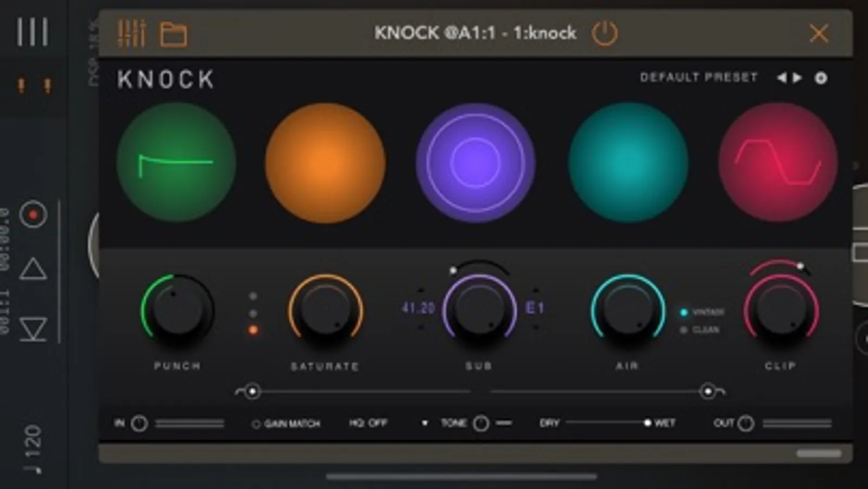The image size is (868, 489).
Task: Click the teal Air orb
Action: (628, 162)
